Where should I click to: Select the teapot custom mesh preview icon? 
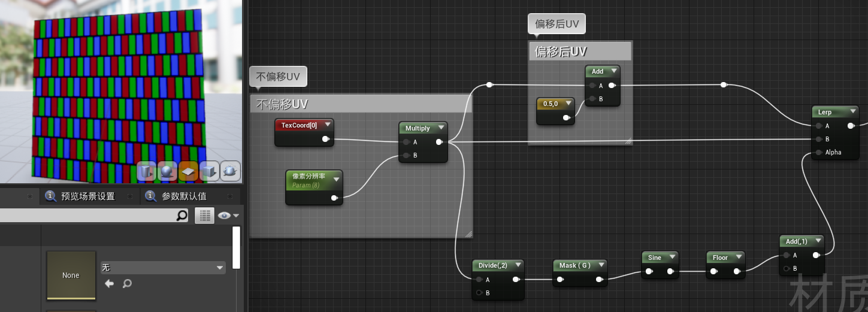click(231, 171)
